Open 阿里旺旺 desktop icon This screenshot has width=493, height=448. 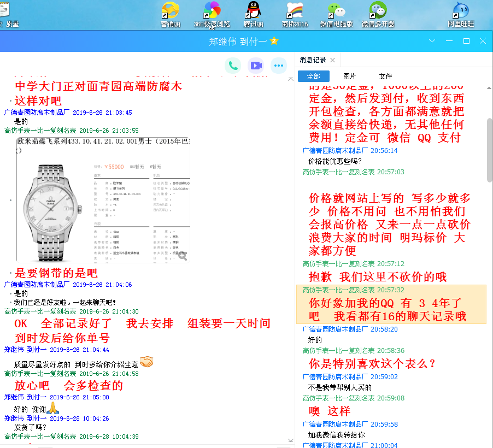(461, 11)
